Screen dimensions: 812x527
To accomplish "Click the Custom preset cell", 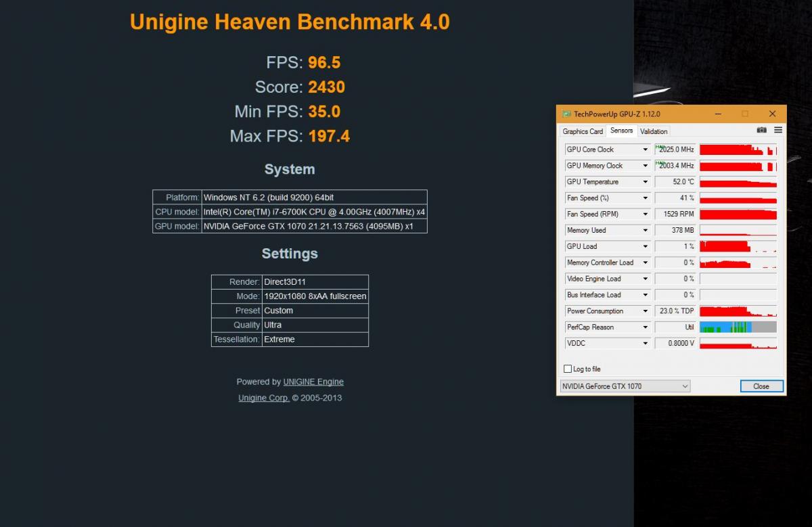I will [x=315, y=311].
